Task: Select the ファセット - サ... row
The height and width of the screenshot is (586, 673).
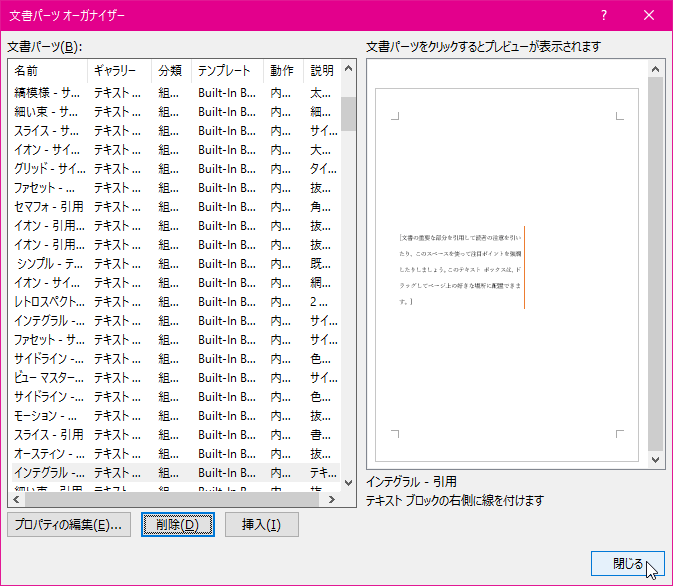Action: [176, 340]
